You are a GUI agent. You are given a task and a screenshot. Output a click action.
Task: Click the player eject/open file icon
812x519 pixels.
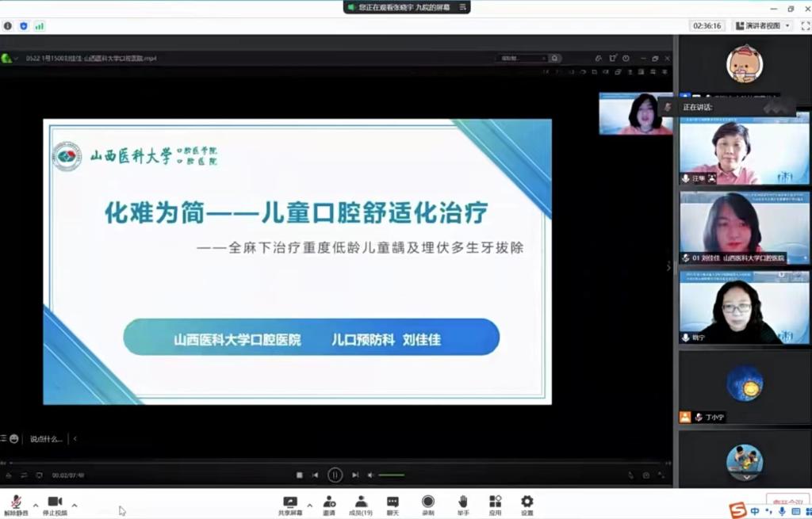[x=8, y=475]
